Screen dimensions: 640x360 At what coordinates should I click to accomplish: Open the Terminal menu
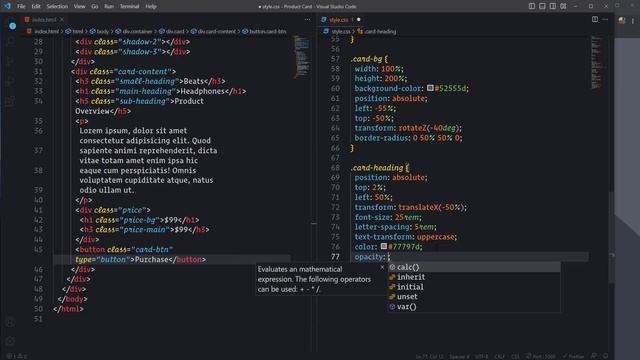(129, 7)
